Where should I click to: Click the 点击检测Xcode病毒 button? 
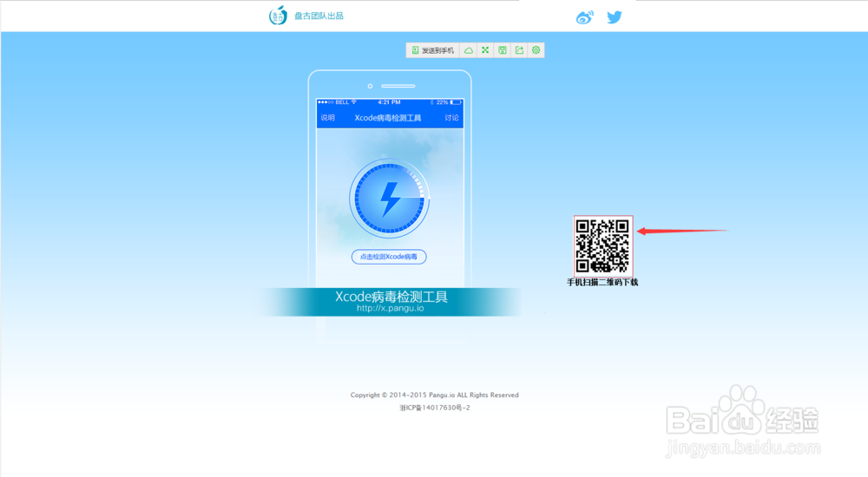[x=389, y=257]
